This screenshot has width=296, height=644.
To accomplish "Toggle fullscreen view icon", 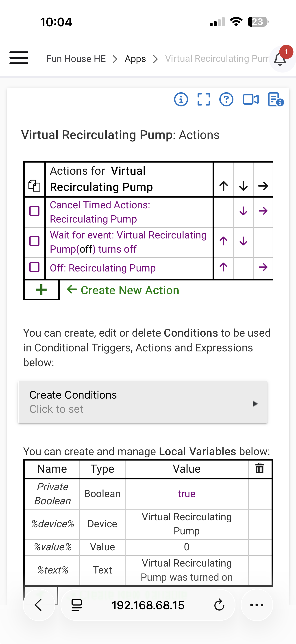I will click(x=203, y=100).
